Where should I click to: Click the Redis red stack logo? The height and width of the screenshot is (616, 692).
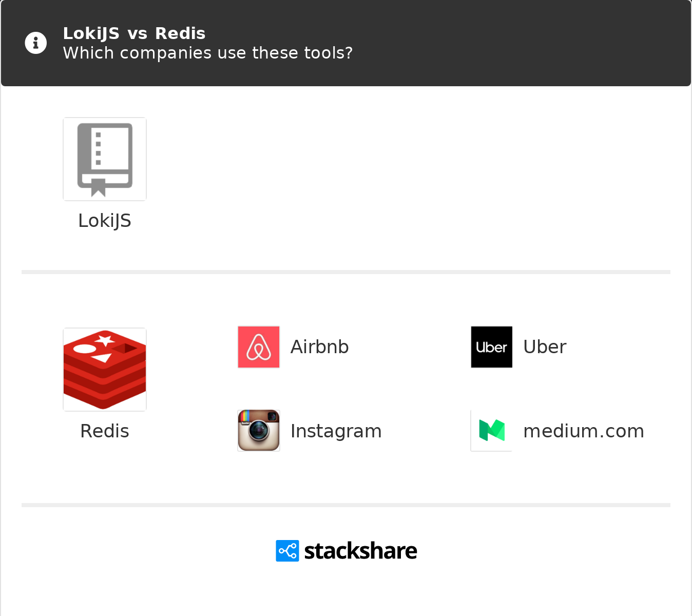click(x=105, y=370)
